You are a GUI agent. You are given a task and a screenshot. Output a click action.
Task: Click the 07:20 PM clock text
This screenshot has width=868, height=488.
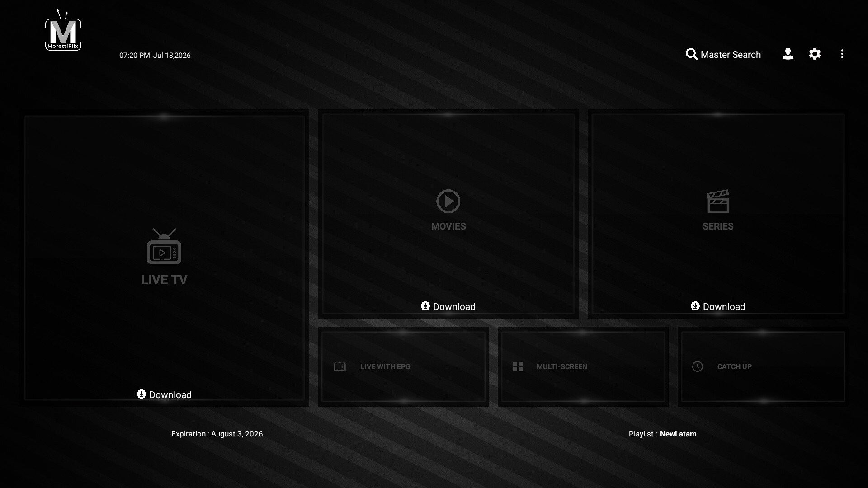click(134, 55)
